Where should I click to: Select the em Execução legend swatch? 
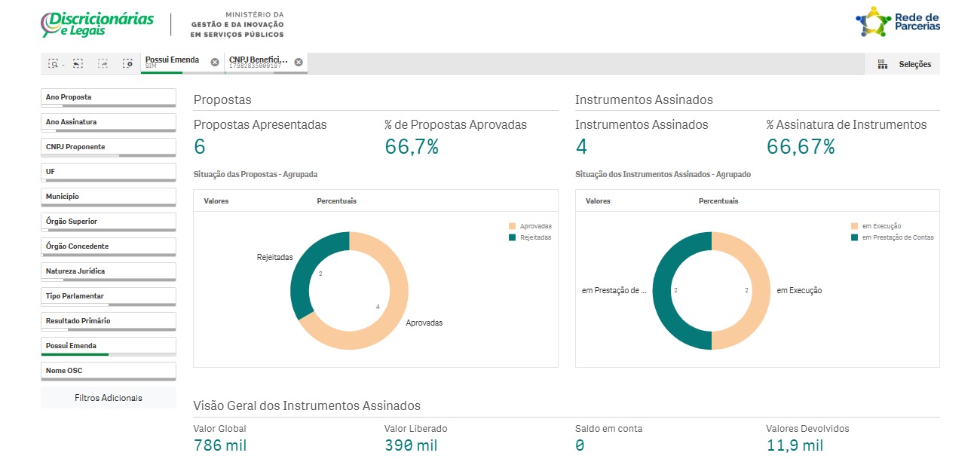[x=854, y=226]
